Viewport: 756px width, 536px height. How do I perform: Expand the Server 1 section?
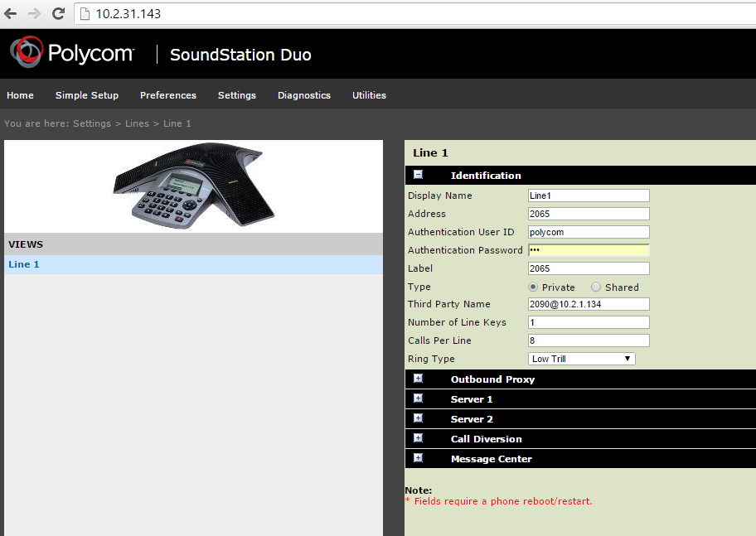(418, 398)
